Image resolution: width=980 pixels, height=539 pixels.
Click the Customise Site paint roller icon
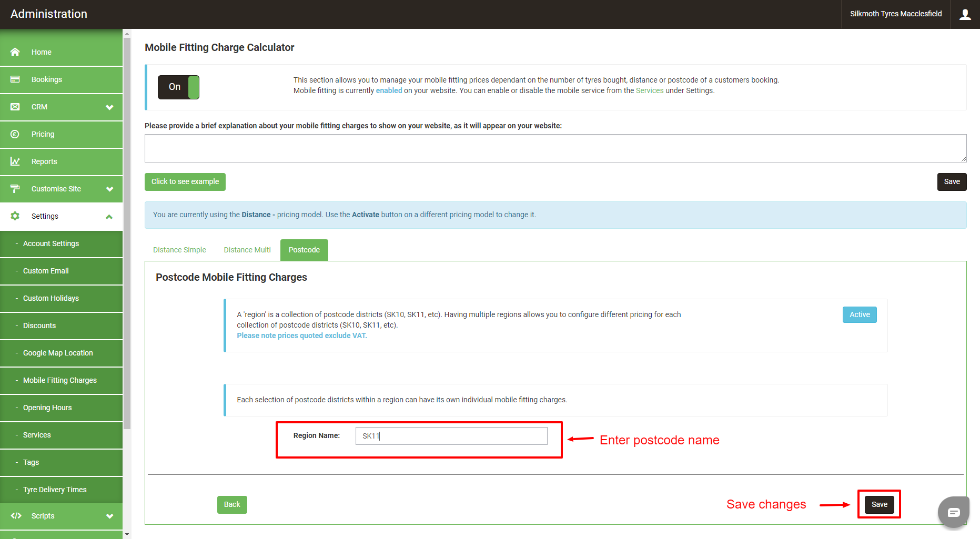pos(15,189)
